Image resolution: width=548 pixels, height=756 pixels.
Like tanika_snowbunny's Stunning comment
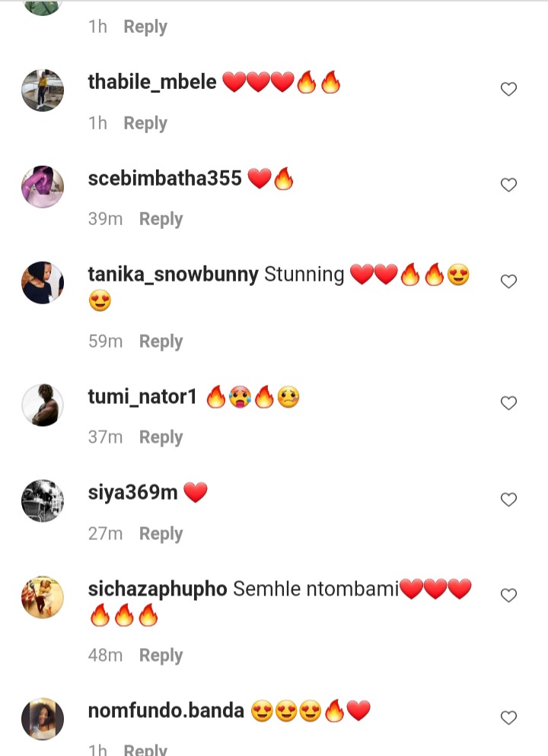coord(508,281)
